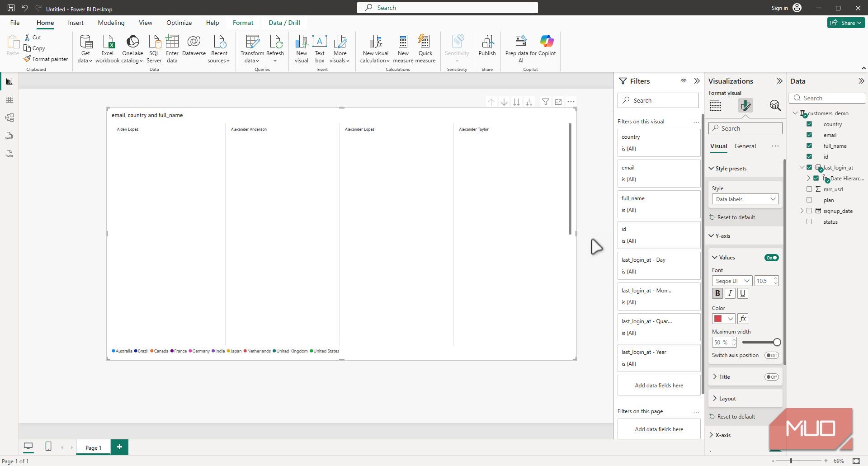Open TMDL view in sidebar
The height and width of the screenshot is (466, 868).
9,154
